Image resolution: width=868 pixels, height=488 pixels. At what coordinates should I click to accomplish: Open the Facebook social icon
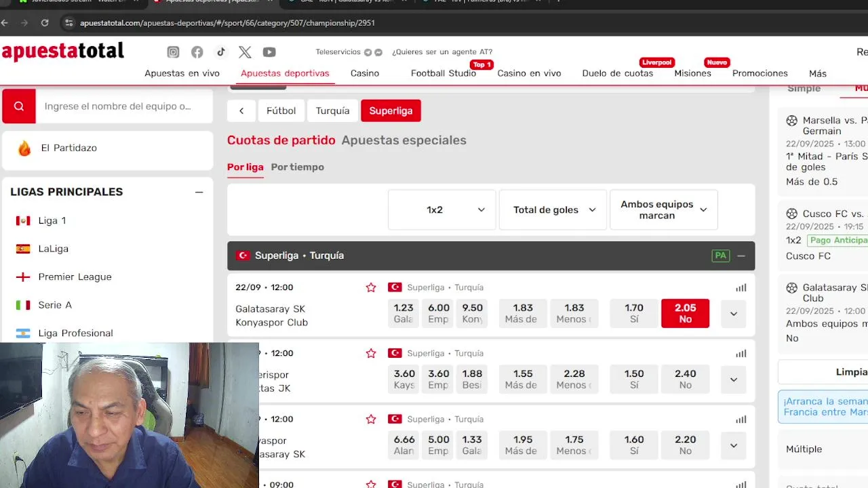pyautogui.click(x=197, y=52)
